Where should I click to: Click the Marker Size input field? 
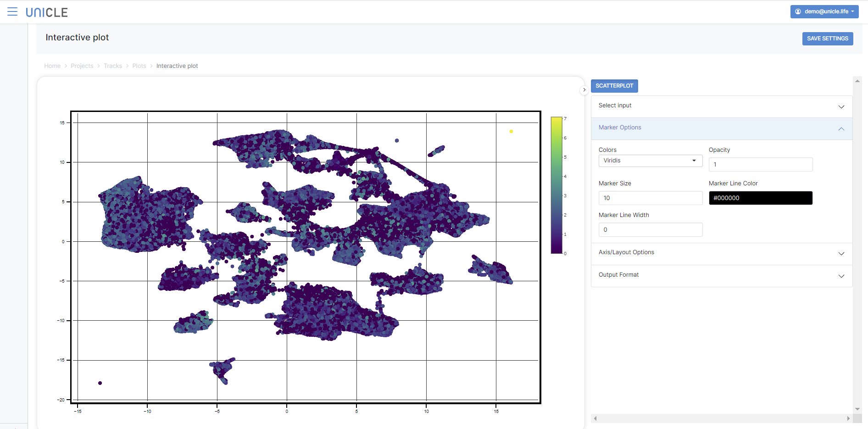pos(650,198)
